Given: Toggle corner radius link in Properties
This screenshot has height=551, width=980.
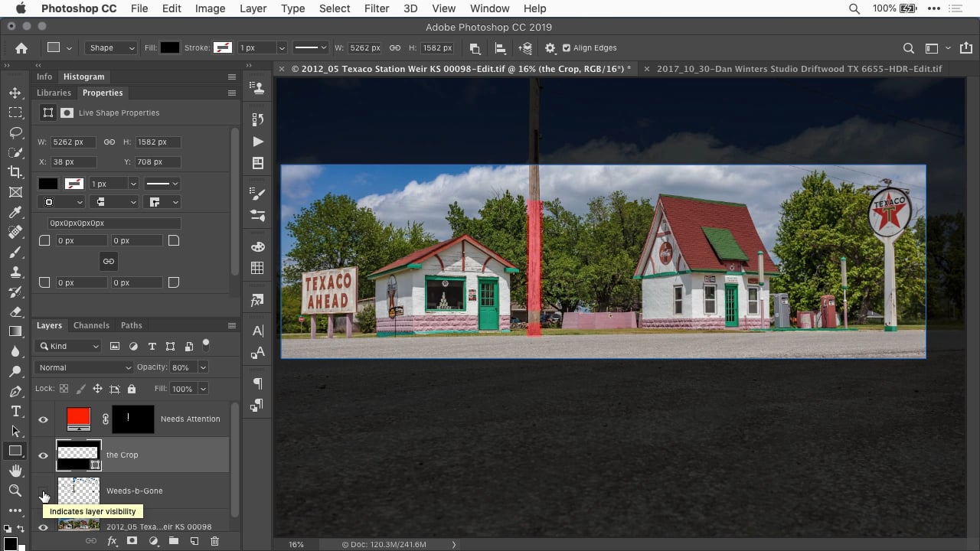Looking at the screenshot, I should (109, 262).
